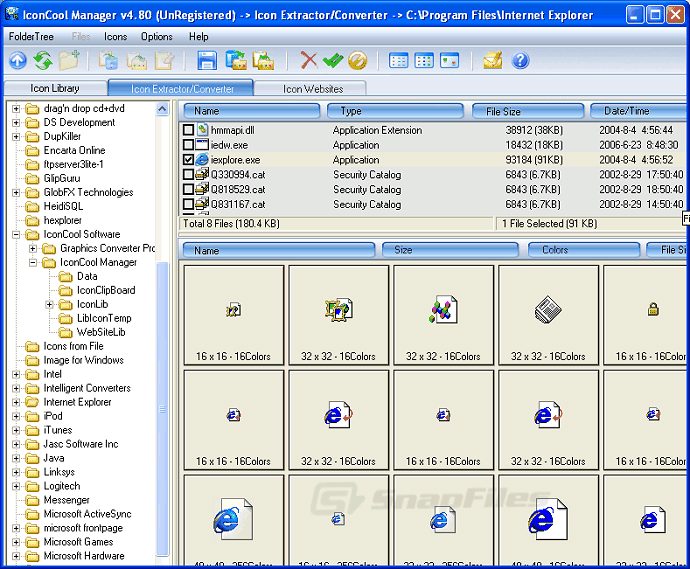Viewport: 690px width, 569px height.
Task: Click the export folder icon before the red X
Action: tap(263, 60)
